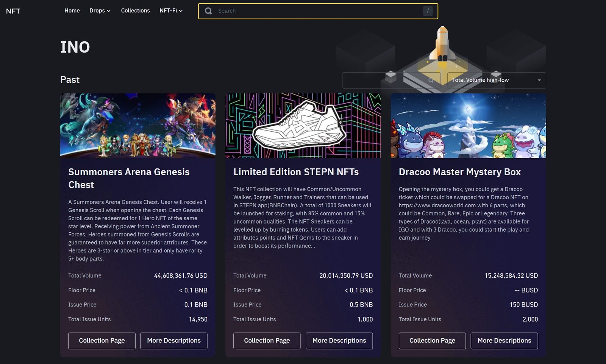Click the NFT logo in the header
The height and width of the screenshot is (364, 606).
click(13, 11)
